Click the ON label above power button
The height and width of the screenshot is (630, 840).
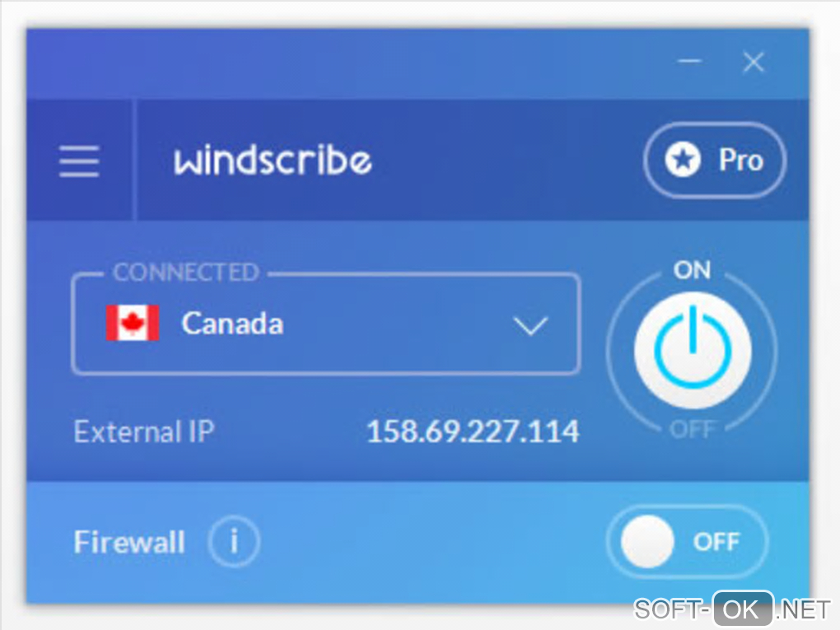pyautogui.click(x=692, y=270)
